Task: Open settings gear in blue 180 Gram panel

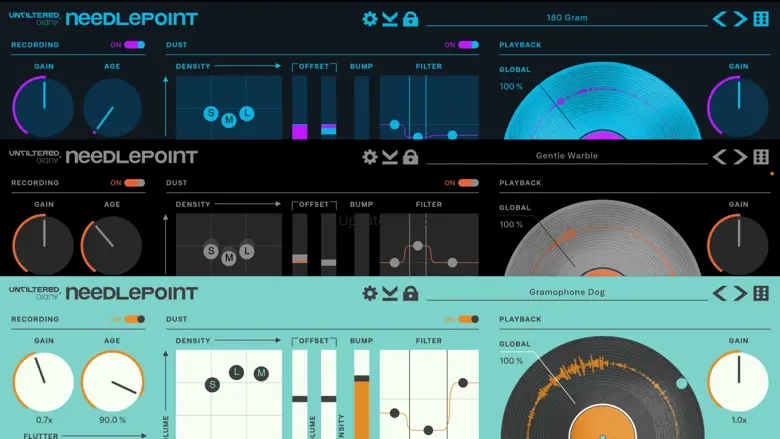Action: point(370,19)
